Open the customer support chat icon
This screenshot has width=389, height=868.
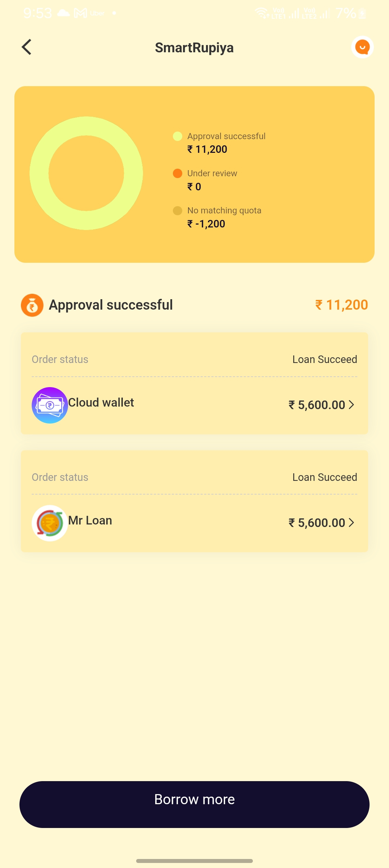coord(362,47)
